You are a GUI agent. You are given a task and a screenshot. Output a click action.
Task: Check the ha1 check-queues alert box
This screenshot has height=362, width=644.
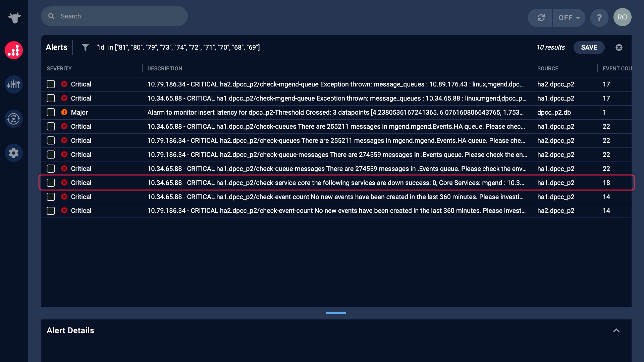51,126
